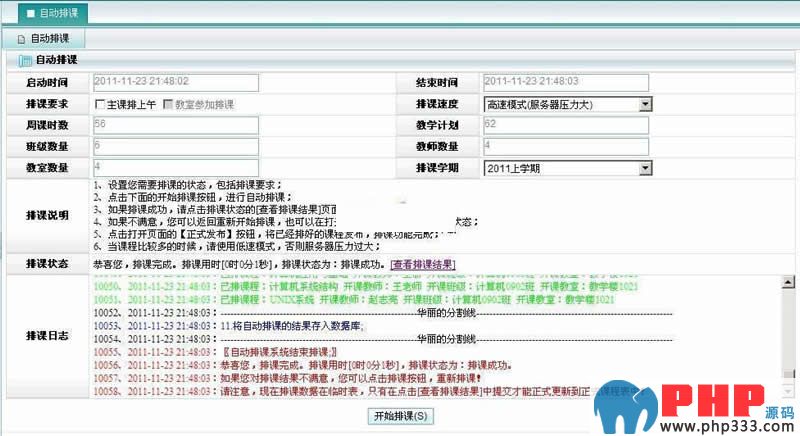Select log line 10050 计算机系统结构

[x=366, y=287]
